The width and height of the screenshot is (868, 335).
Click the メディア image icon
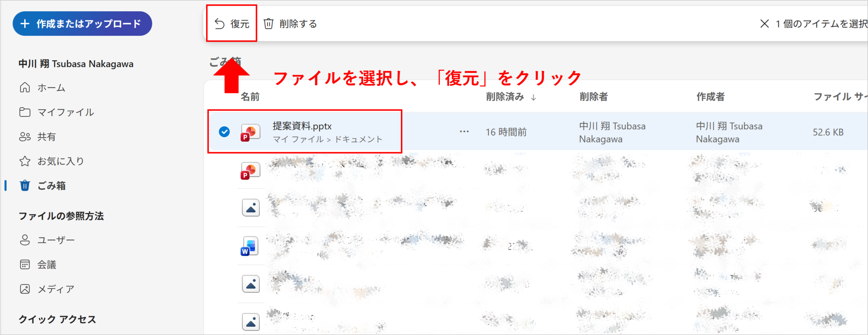25,289
